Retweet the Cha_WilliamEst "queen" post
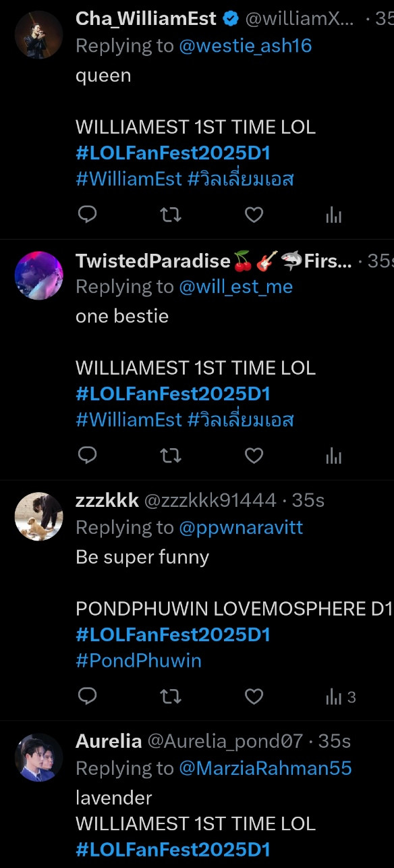The width and height of the screenshot is (394, 868). coord(171,215)
